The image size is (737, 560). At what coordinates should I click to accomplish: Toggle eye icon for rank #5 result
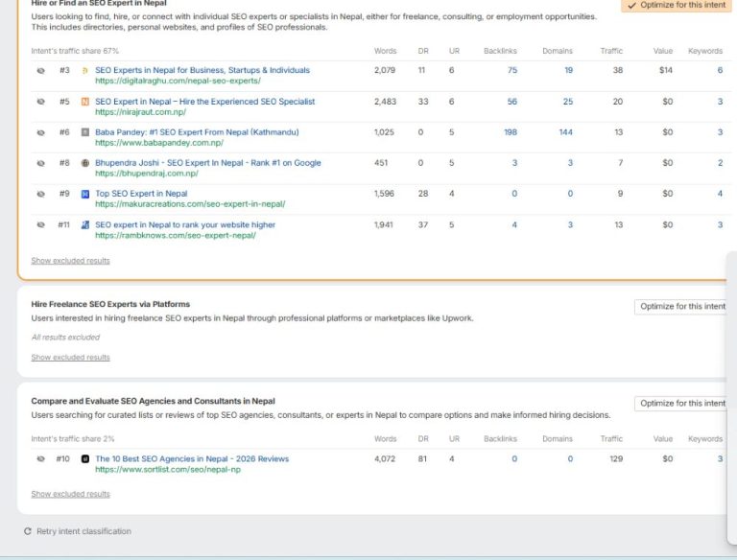tap(41, 102)
